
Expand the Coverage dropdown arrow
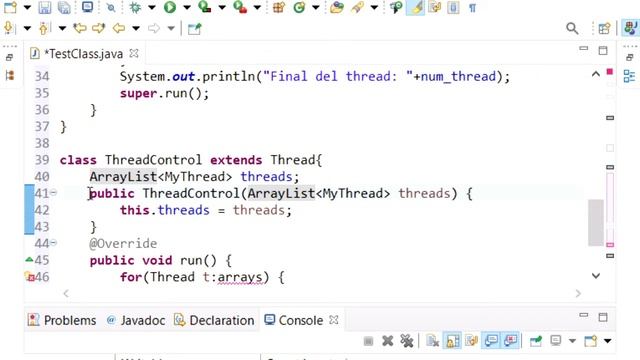[222, 7]
